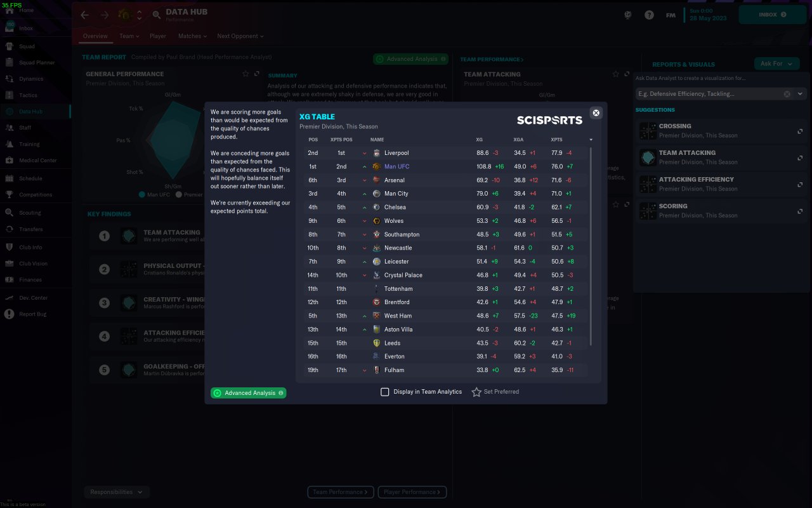Open the search magnifier icon
Image resolution: width=812 pixels, height=508 pixels.
[x=157, y=15]
